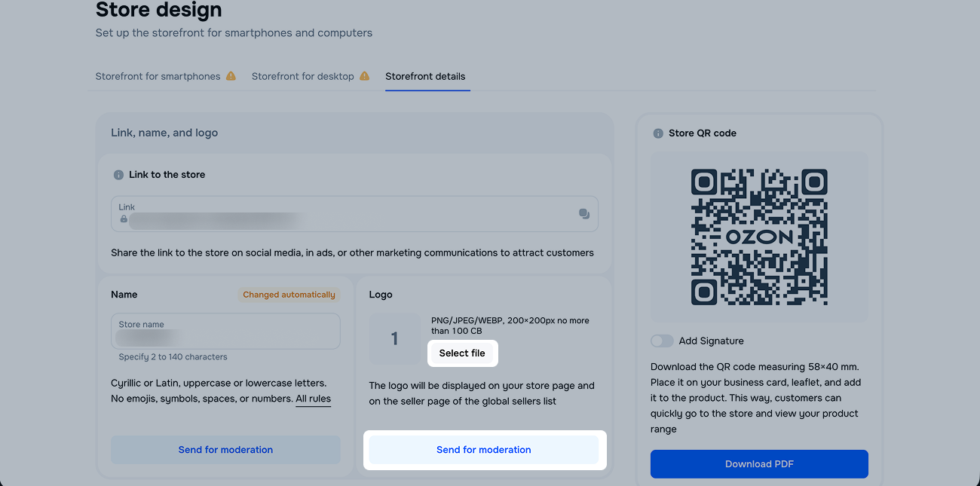Image resolution: width=980 pixels, height=486 pixels.
Task: Click the copy link icon
Action: point(583,214)
